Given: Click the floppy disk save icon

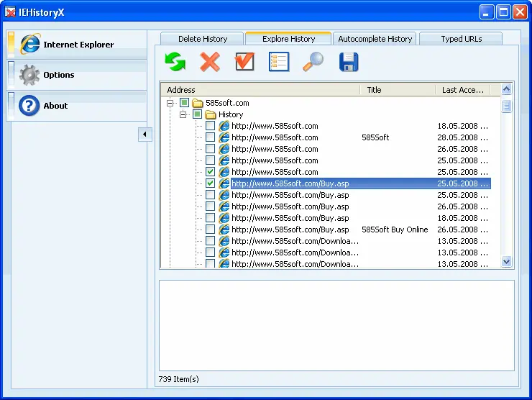Looking at the screenshot, I should click(349, 62).
